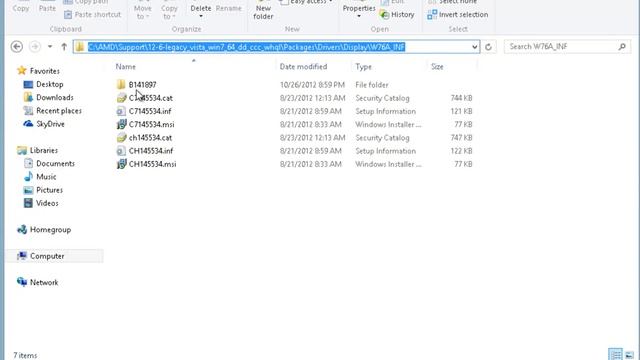Expand the address bar history dropdown
Screen dimensions: 640x360
click(x=474, y=47)
